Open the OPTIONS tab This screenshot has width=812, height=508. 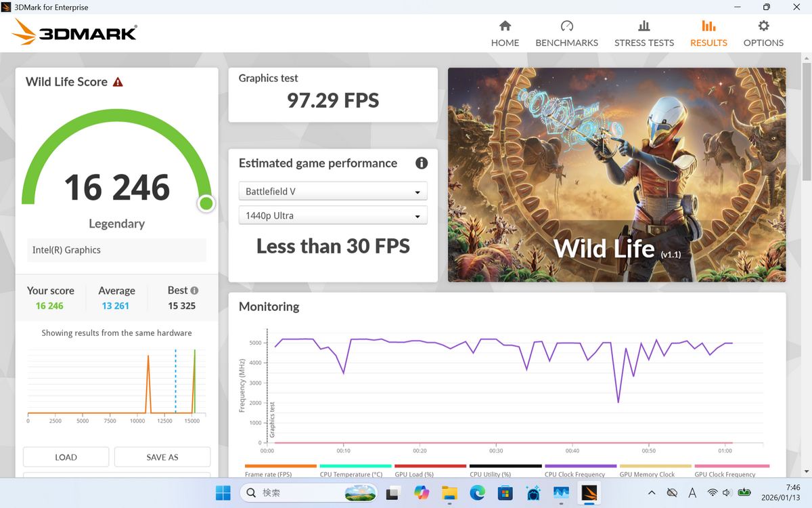763,34
